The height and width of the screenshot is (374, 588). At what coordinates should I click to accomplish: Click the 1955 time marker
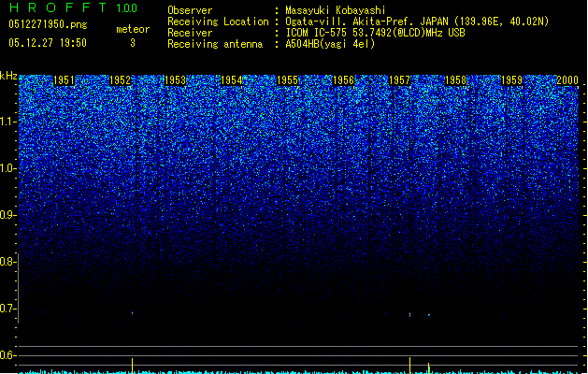point(288,80)
